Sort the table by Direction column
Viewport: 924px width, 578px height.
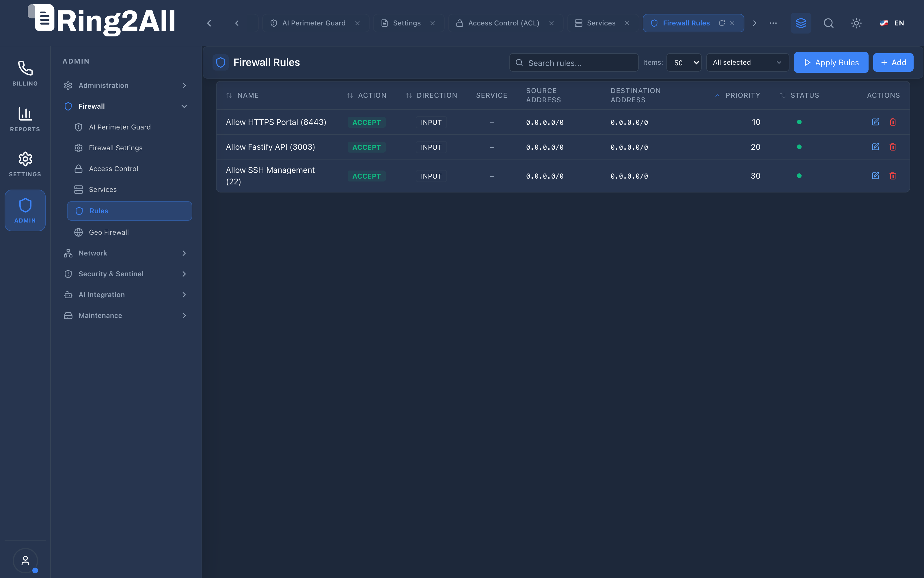431,95
